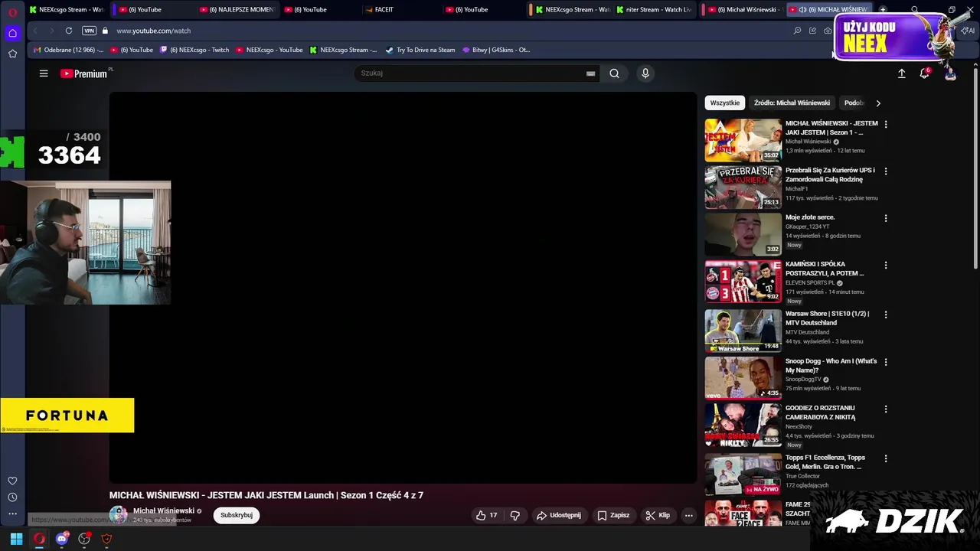Click the black video player area
This screenshot has height=551, width=980.
pos(403,288)
